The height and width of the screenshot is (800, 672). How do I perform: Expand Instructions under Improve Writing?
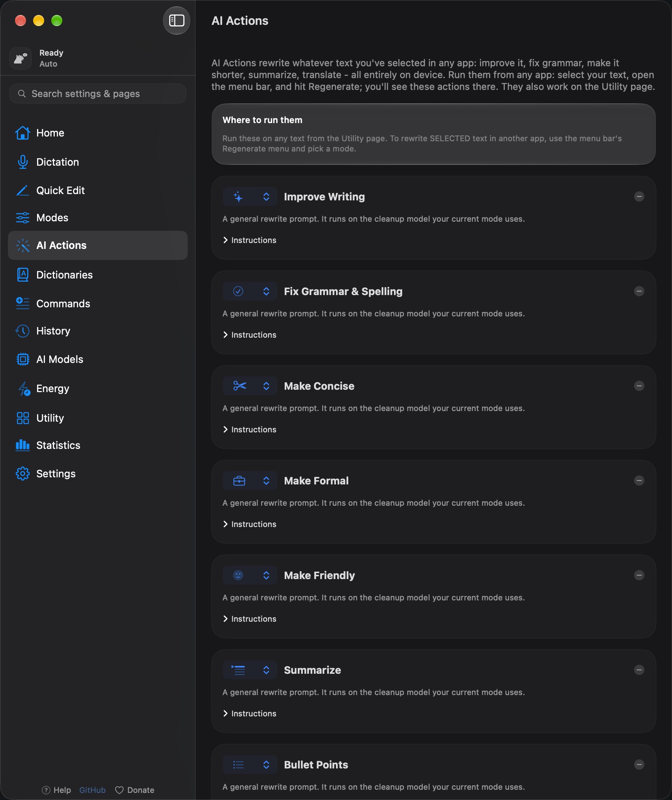tap(250, 240)
